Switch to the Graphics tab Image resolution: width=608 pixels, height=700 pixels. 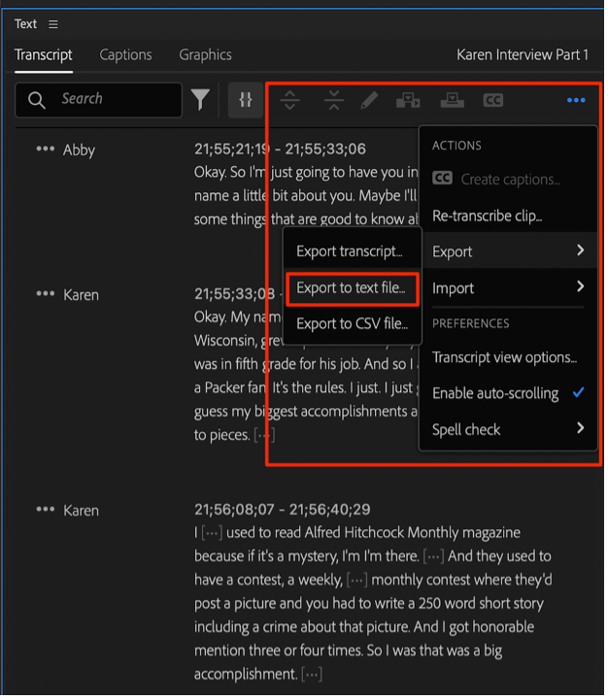pos(205,54)
